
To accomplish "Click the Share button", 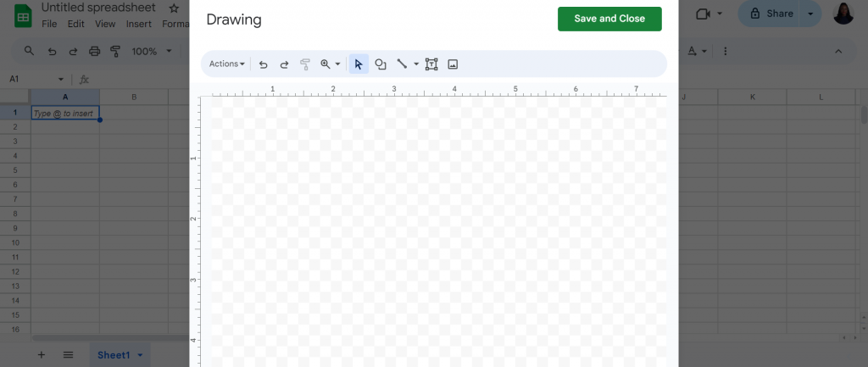I will click(x=770, y=14).
